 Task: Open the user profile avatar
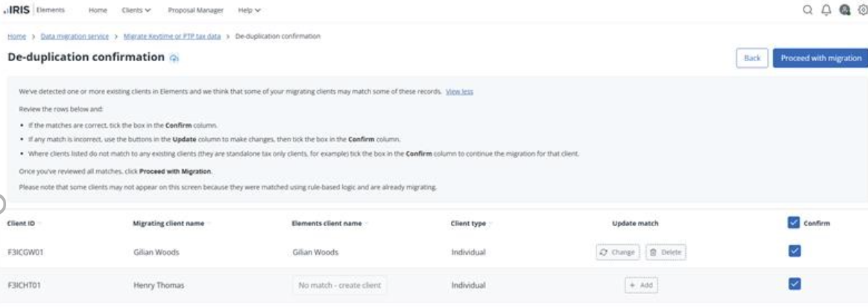[845, 10]
